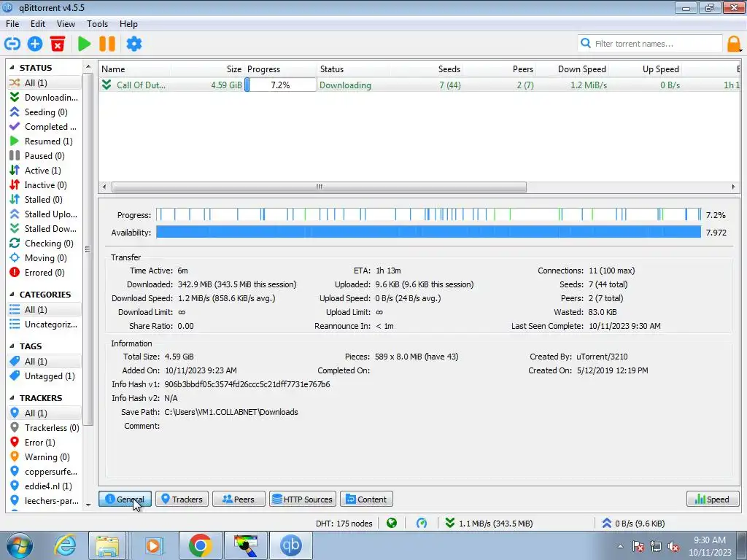Select the Paused (0) status filter

[44, 156]
